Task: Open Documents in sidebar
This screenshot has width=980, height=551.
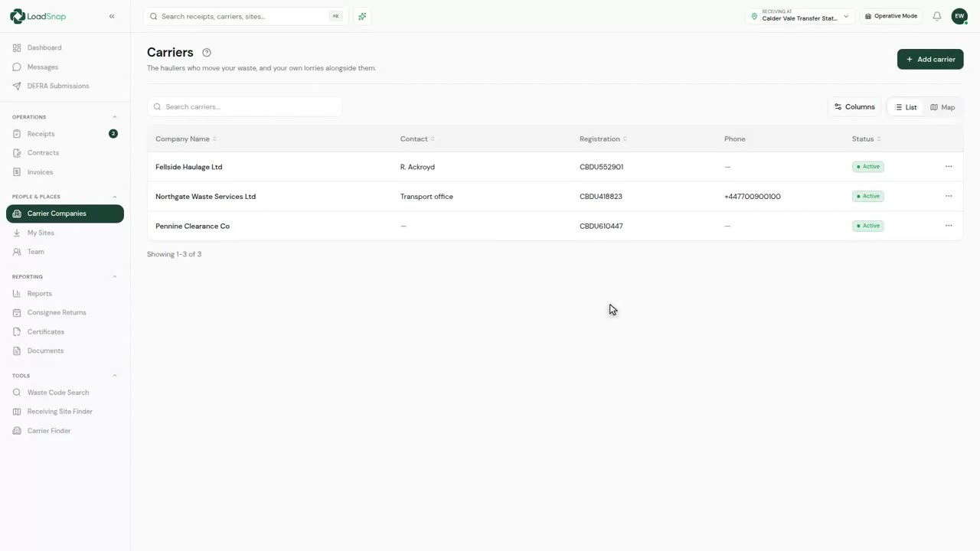Action: pyautogui.click(x=65, y=350)
